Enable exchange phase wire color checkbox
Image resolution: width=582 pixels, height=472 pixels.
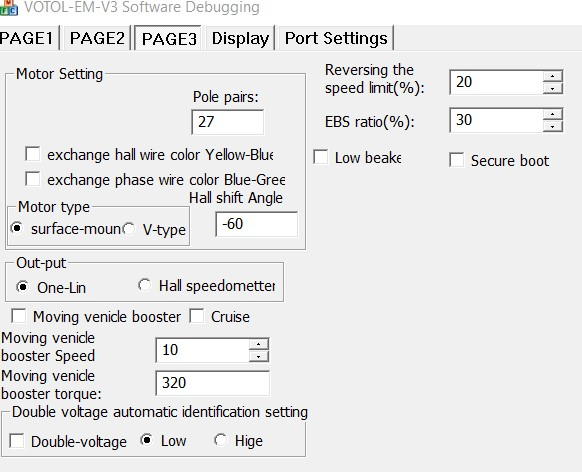click(x=33, y=178)
